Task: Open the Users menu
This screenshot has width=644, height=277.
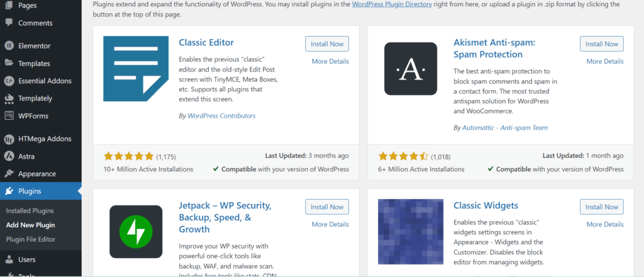Action: pos(26,260)
